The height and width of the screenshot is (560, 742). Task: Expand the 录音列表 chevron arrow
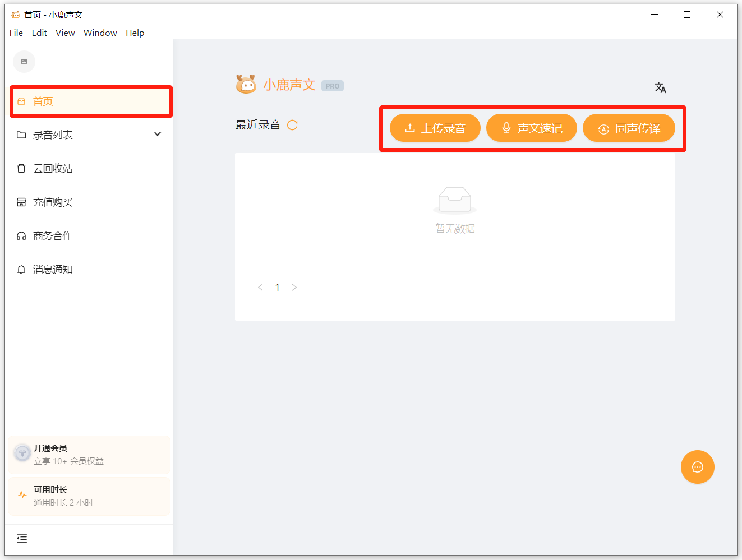(x=158, y=134)
